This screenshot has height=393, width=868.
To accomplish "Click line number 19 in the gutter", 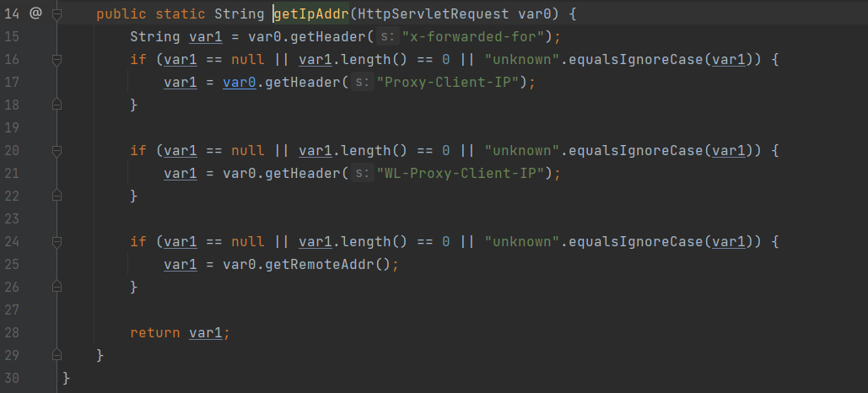I will (x=12, y=128).
